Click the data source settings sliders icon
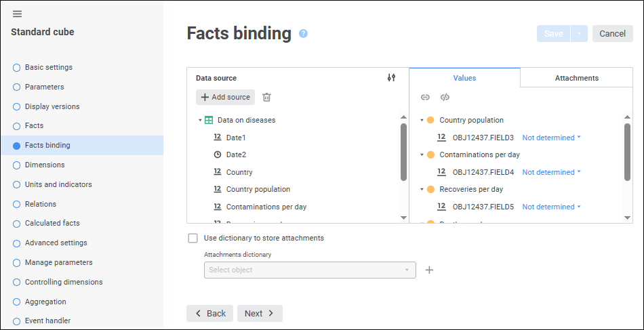Viewport: 644px width, 330px height. [x=391, y=78]
